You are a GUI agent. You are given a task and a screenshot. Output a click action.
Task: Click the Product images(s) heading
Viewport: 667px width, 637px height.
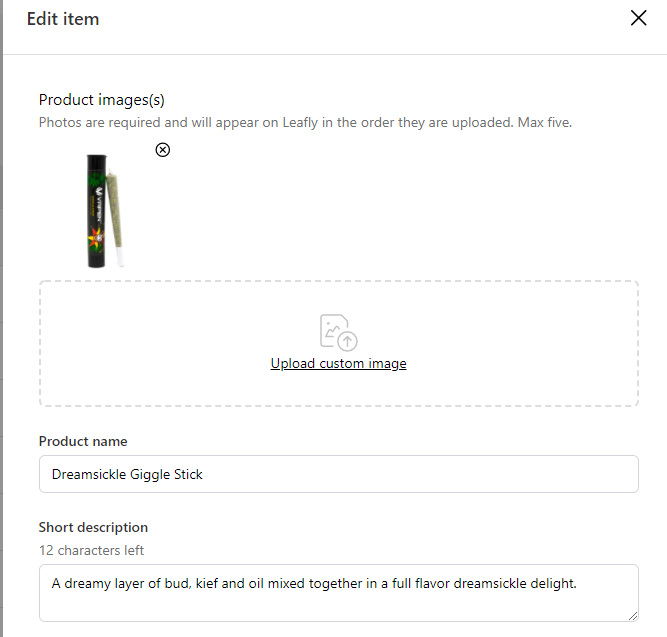102,100
